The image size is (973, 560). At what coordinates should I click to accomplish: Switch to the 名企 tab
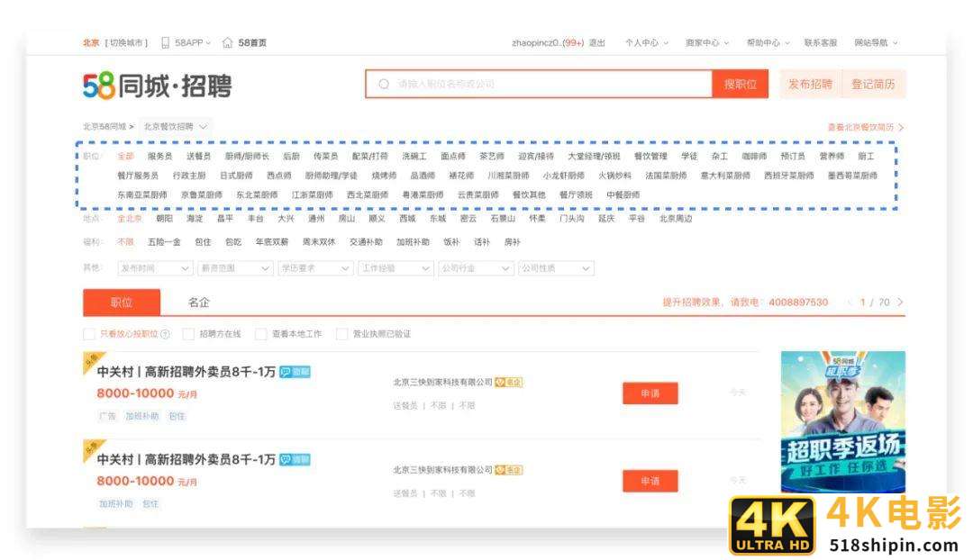[199, 303]
